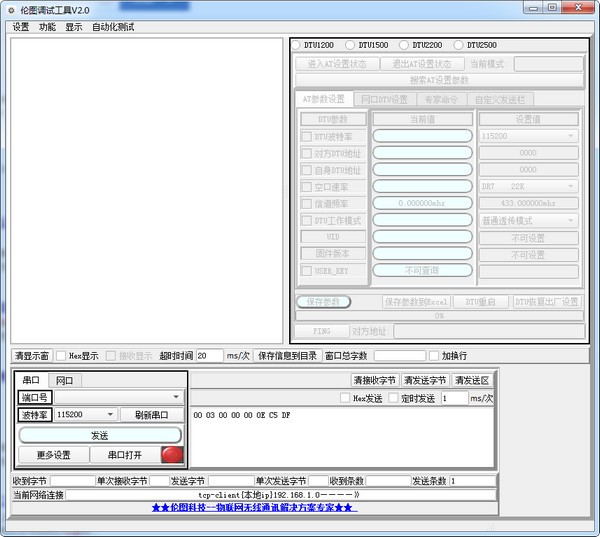This screenshot has width=600, height=537.
Task: Select the DTU1200 radio button
Action: coord(296,45)
